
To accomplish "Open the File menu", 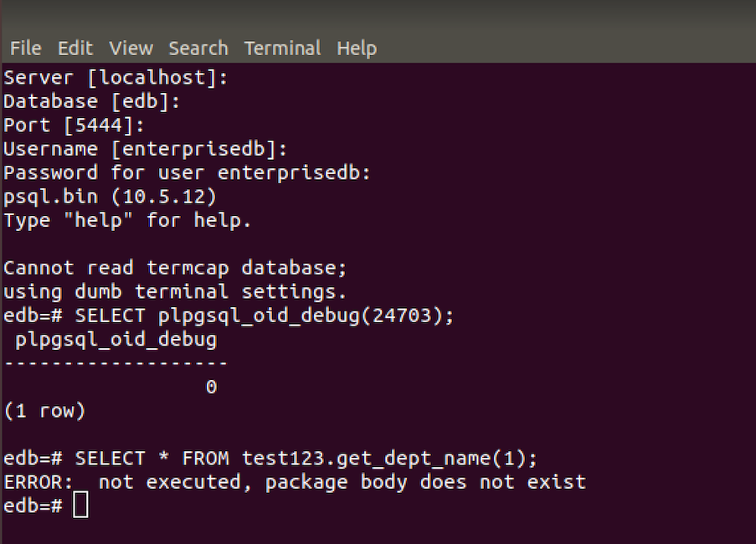I will (25, 49).
